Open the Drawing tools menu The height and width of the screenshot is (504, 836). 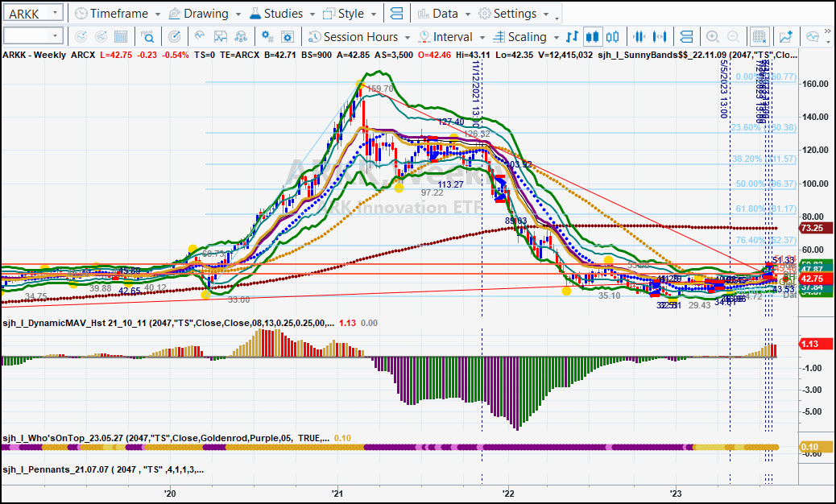[x=205, y=14]
